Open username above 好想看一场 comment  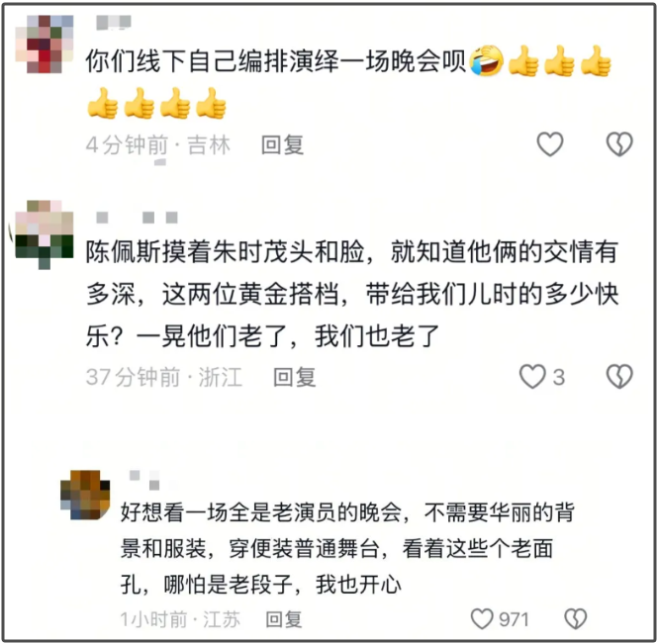click(x=144, y=480)
